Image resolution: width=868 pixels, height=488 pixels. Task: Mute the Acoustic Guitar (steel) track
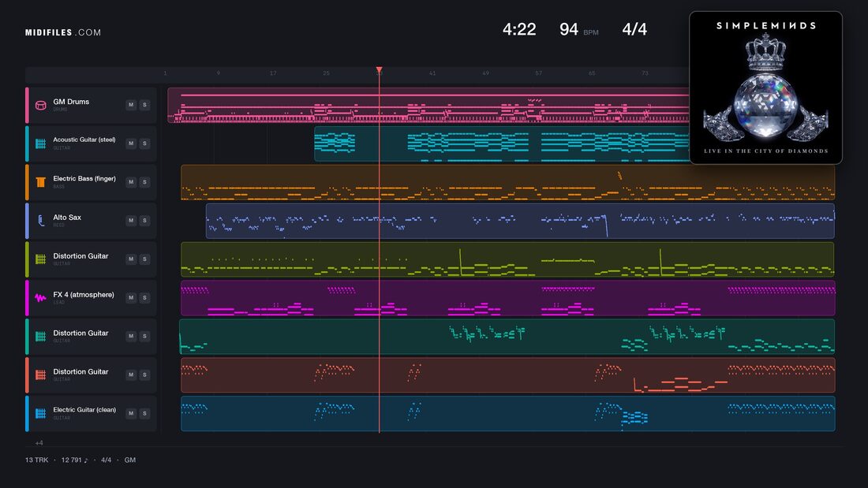(131, 143)
